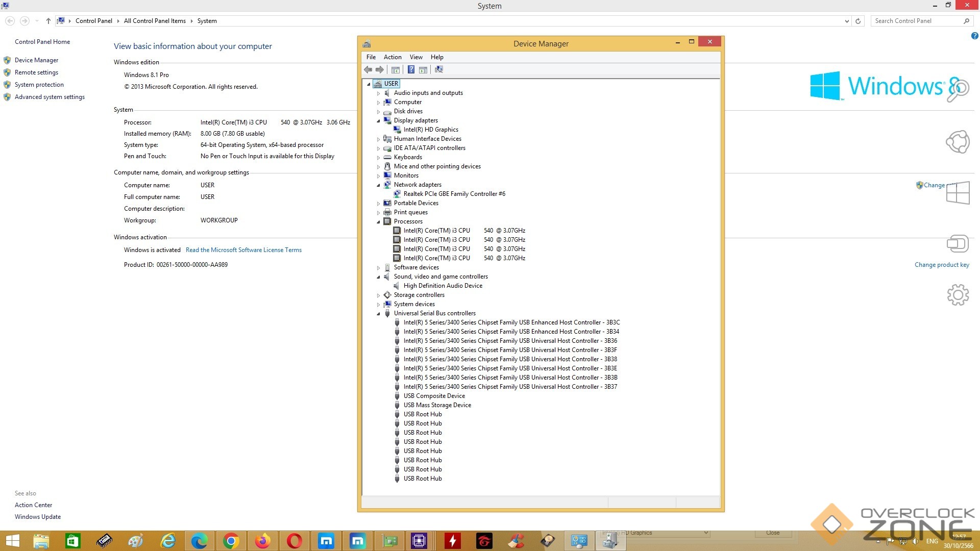Click Show/Hide Console Tree toolbar icon

tap(395, 70)
